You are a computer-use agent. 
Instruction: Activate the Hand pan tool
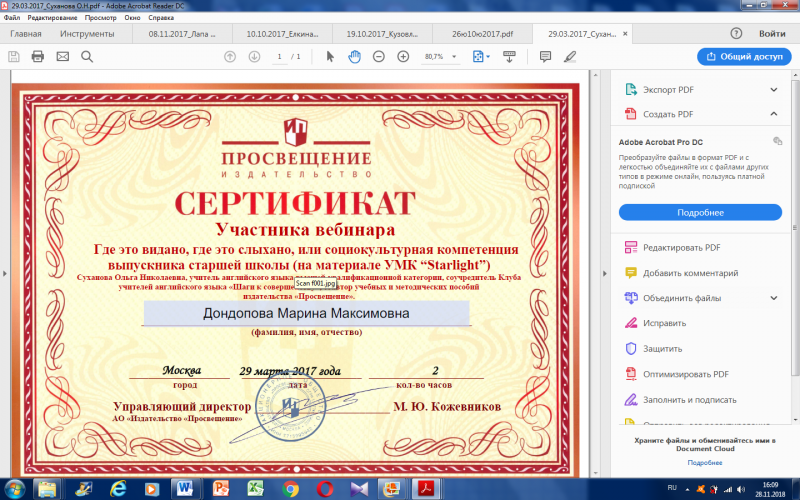click(354, 57)
